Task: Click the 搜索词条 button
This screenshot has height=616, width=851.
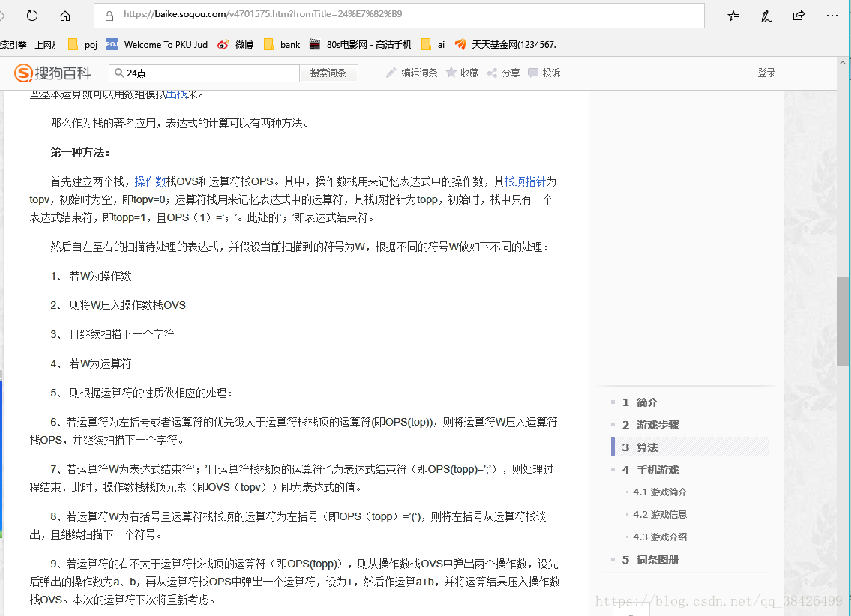Action: [328, 73]
